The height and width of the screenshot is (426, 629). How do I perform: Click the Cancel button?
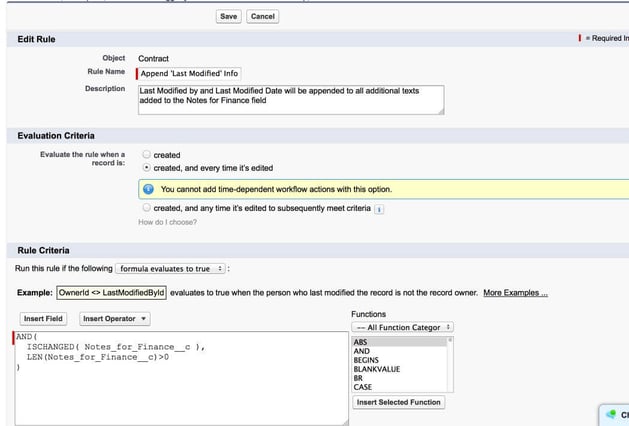(262, 16)
